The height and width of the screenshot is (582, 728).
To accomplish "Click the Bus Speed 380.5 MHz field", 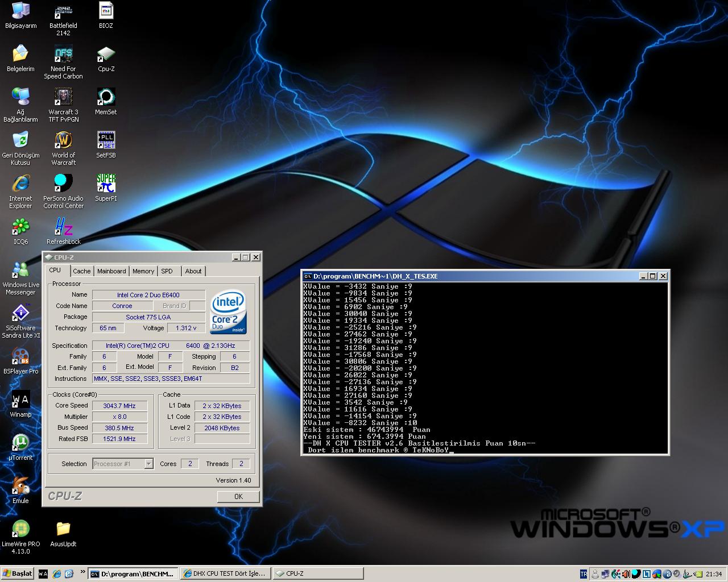I will tap(119, 428).
